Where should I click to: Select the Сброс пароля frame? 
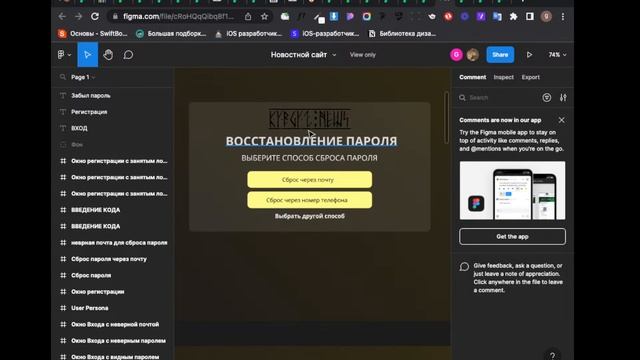point(91,275)
